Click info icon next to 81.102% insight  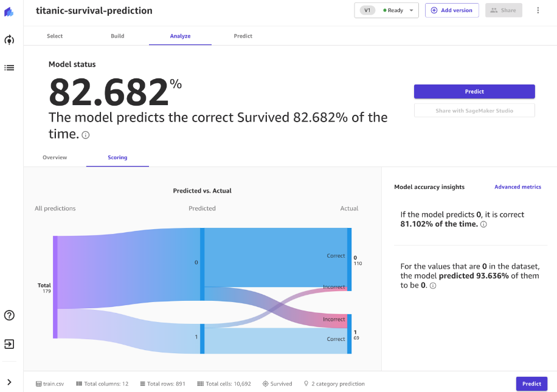484,224
